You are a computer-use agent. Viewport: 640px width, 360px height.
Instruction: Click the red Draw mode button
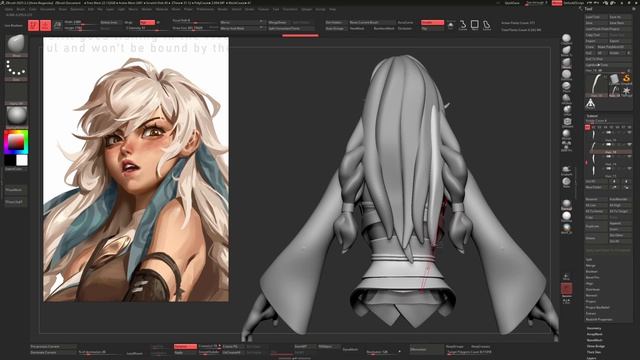pyautogui.click(x=45, y=25)
